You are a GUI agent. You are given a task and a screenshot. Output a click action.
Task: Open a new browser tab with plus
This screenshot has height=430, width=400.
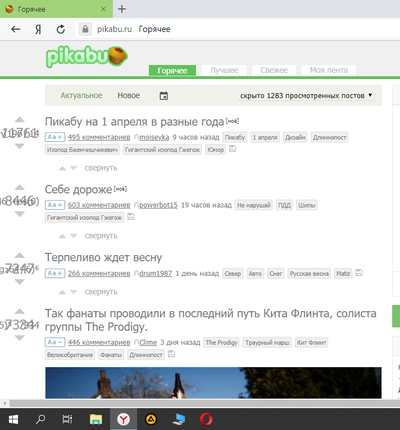(x=122, y=9)
